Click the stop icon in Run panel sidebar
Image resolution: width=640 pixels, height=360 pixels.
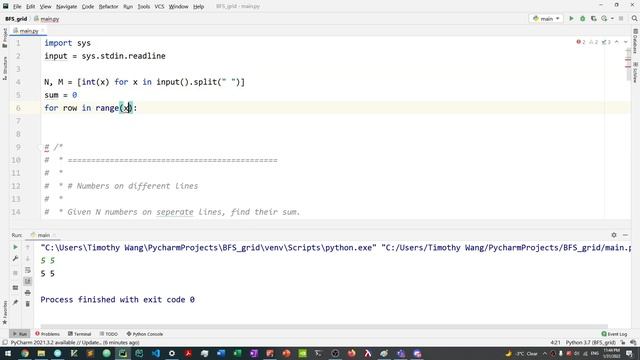[16, 273]
